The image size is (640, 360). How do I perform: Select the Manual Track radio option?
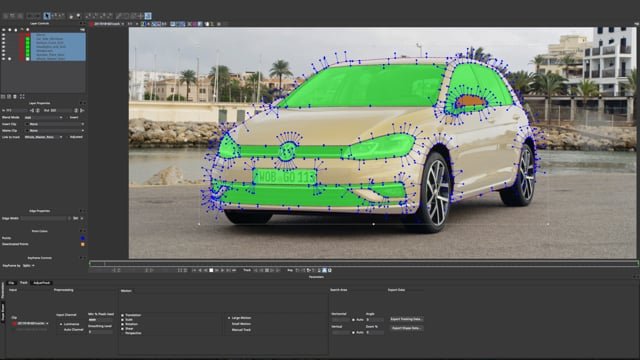point(229,330)
